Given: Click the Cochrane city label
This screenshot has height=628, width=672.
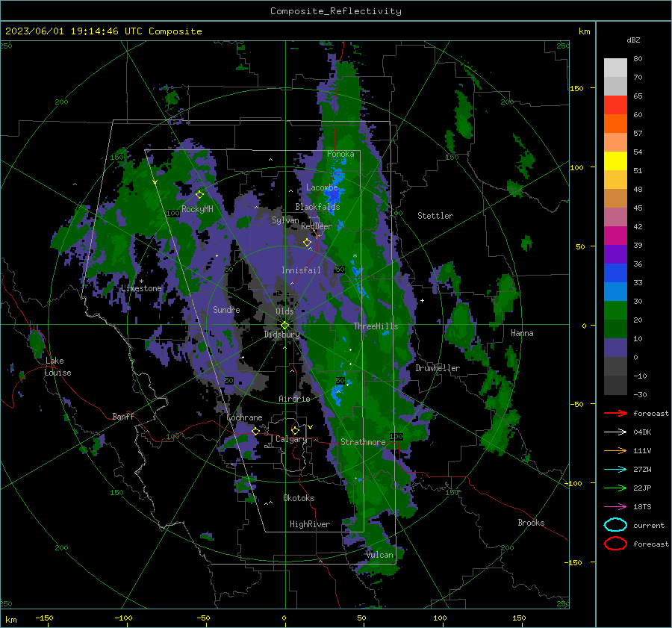Looking at the screenshot, I should click(244, 417).
